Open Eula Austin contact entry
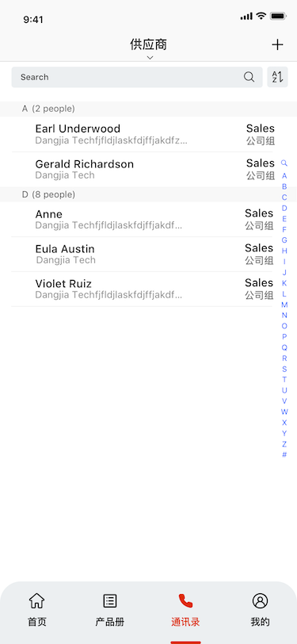 click(149, 254)
